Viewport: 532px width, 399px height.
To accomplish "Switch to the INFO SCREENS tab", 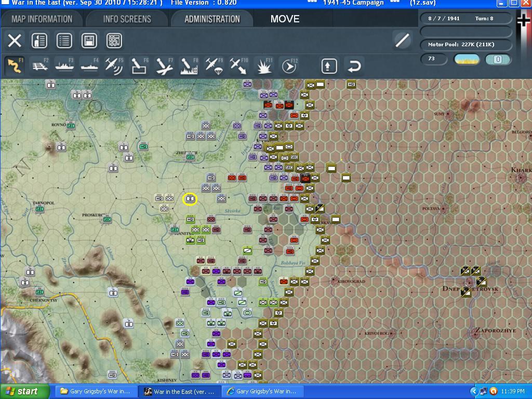I will coord(127,19).
